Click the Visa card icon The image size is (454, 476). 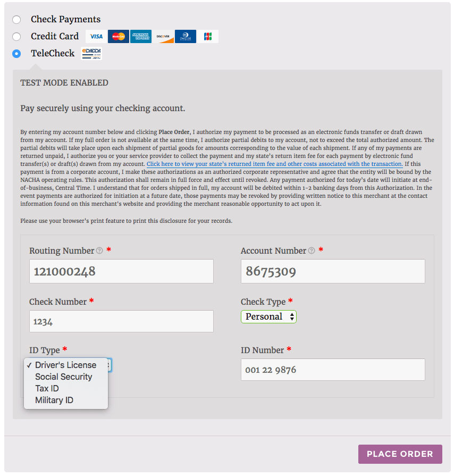(x=95, y=36)
